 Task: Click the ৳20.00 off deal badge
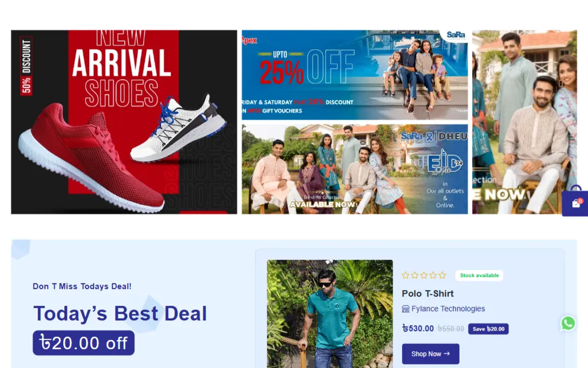click(x=84, y=343)
